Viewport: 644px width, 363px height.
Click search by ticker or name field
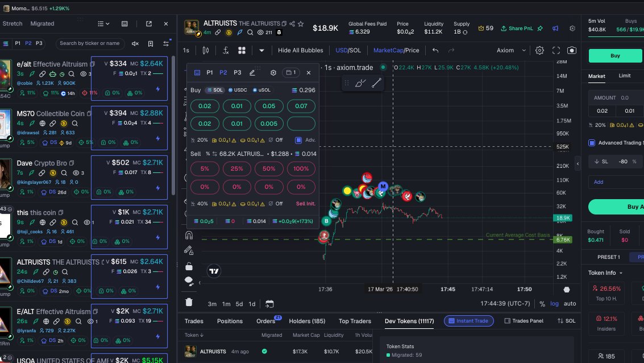pos(90,43)
